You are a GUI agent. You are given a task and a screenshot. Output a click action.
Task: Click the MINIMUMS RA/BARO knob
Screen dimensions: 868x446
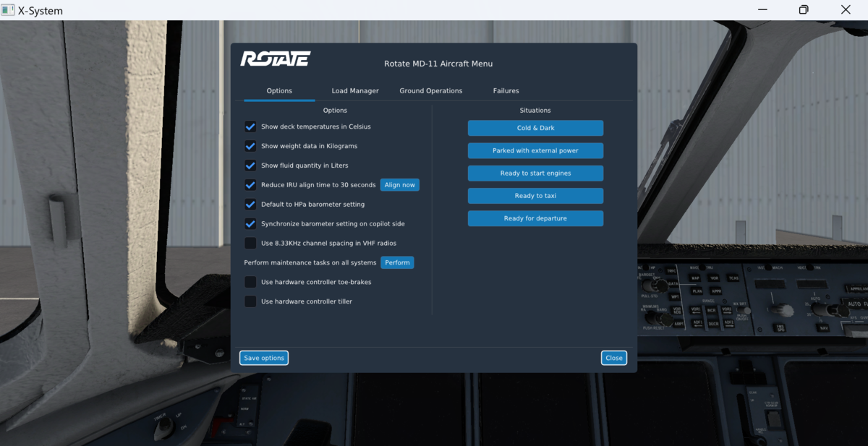[660, 319]
